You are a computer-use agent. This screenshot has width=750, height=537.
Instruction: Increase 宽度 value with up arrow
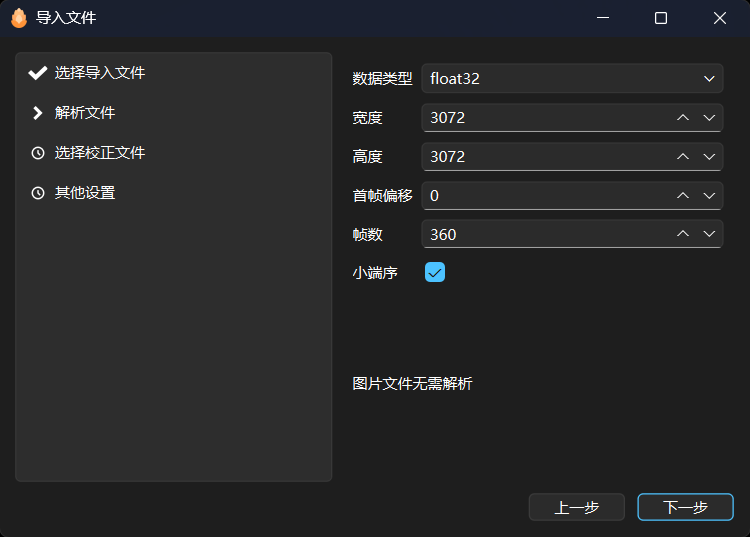[683, 117]
